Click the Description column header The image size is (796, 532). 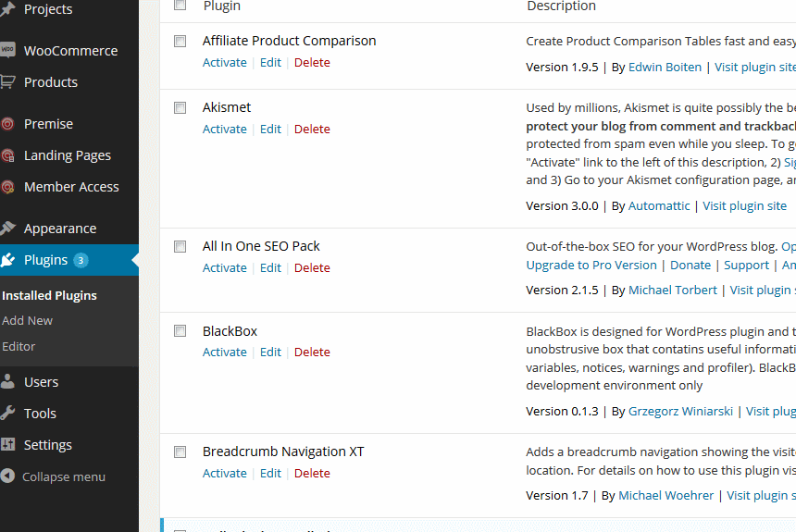(x=561, y=6)
